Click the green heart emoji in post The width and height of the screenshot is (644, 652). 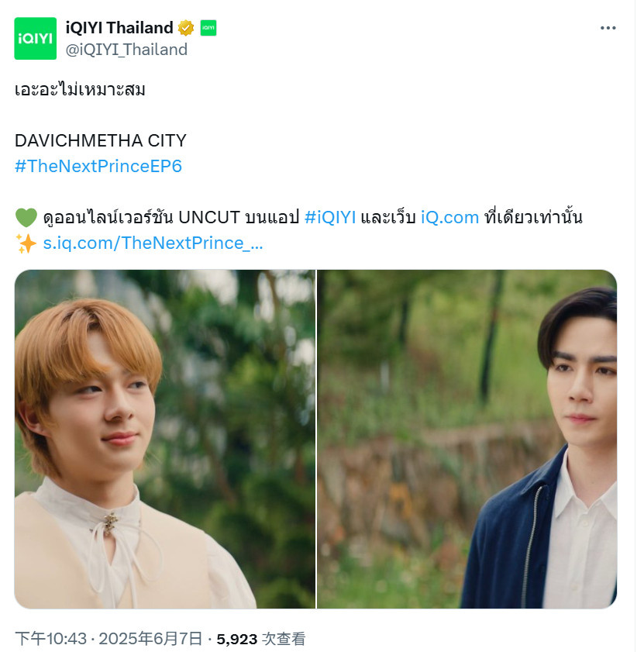click(x=26, y=218)
